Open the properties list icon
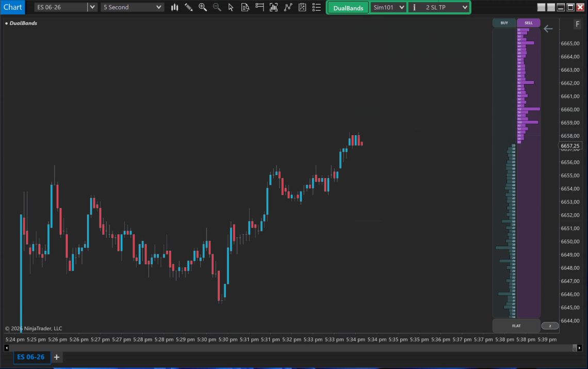Image resolution: width=588 pixels, height=369 pixels. 317,7
